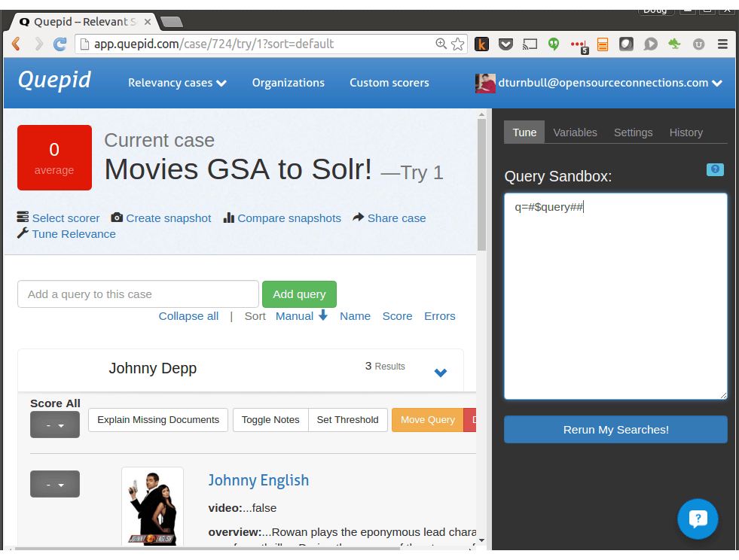Click Toggle Notes button
The width and height of the screenshot is (739, 560).
(270, 420)
